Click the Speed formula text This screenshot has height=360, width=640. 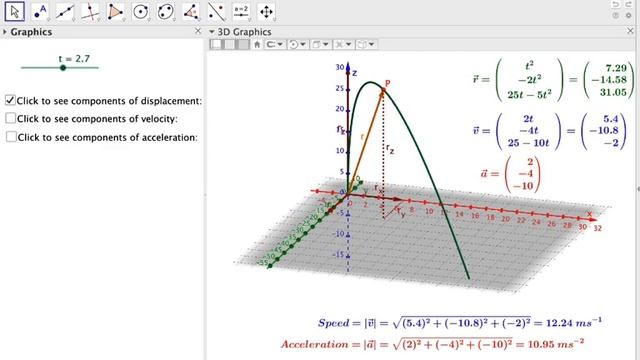point(460,322)
